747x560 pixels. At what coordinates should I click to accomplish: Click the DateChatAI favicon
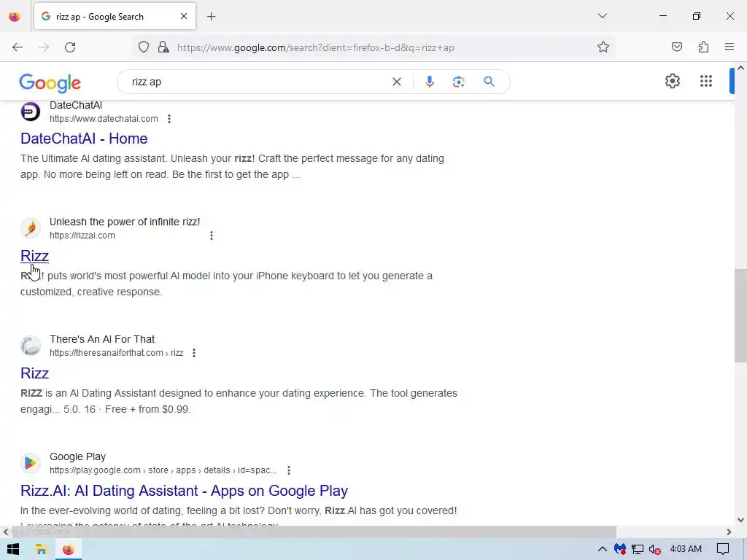(x=31, y=112)
